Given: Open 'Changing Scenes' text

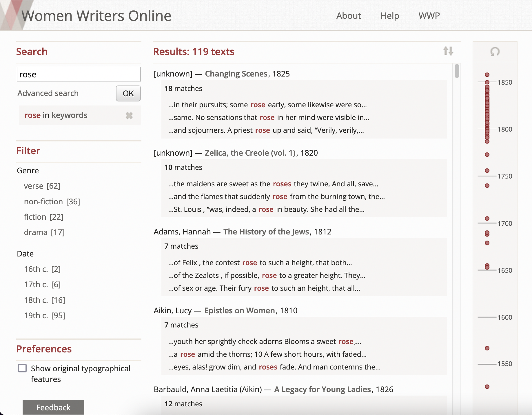Looking at the screenshot, I should click(x=236, y=74).
